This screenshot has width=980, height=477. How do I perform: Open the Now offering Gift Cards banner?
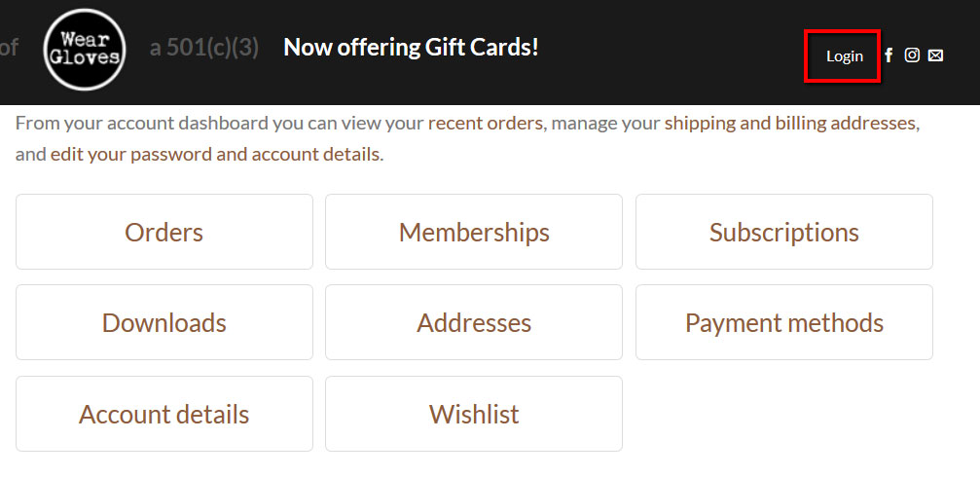click(411, 48)
